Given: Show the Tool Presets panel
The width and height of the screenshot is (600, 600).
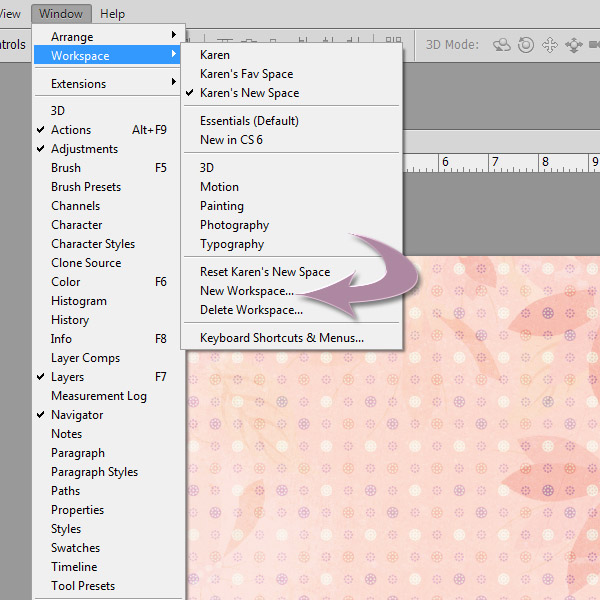Looking at the screenshot, I should tap(107, 586).
